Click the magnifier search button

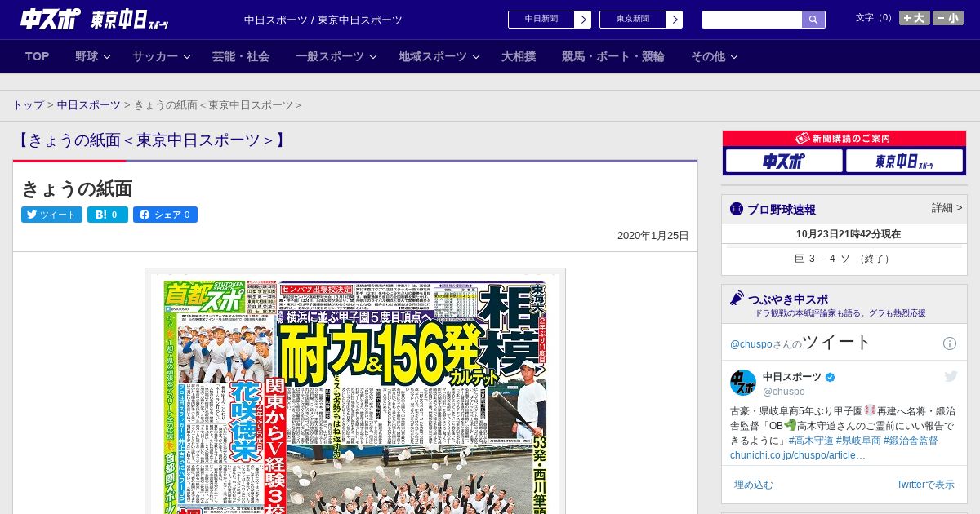coord(813,20)
